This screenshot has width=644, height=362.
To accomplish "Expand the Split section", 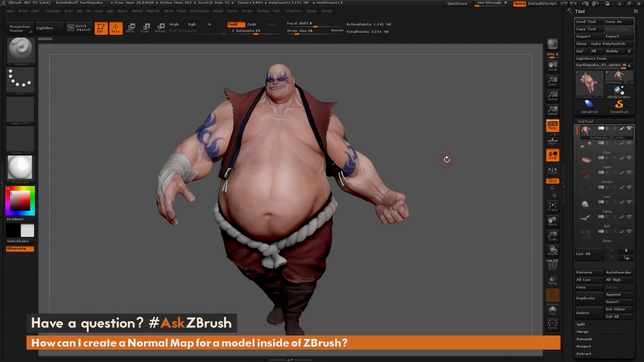I will point(581,324).
